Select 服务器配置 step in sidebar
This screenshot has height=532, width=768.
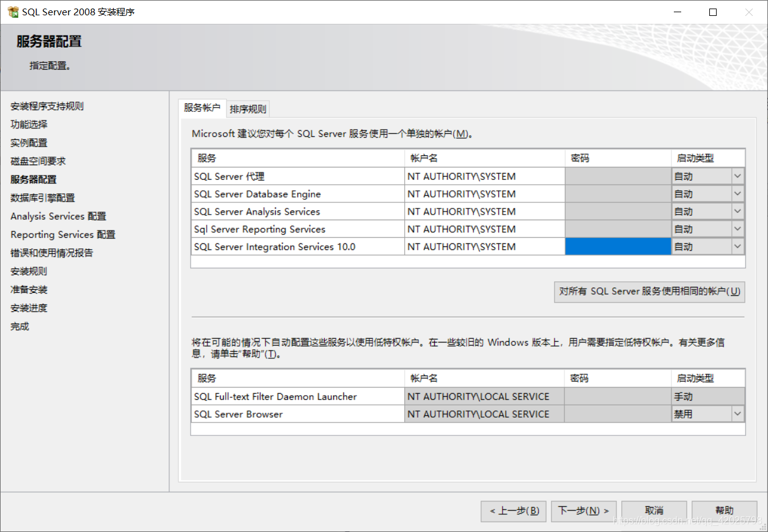coord(34,180)
